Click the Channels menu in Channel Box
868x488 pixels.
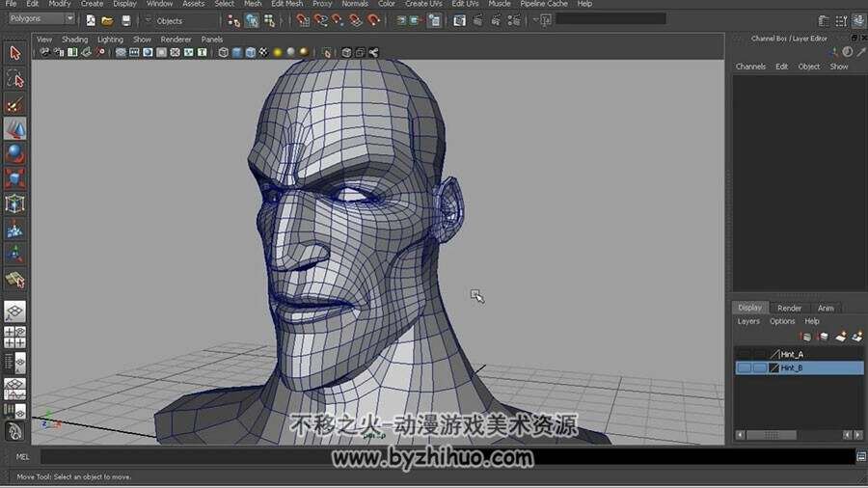[x=750, y=67]
